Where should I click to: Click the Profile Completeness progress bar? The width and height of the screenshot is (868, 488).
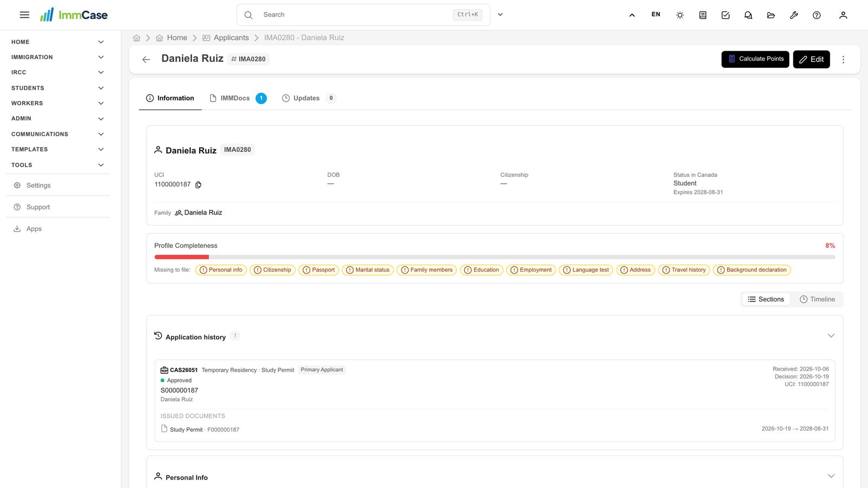coord(495,257)
